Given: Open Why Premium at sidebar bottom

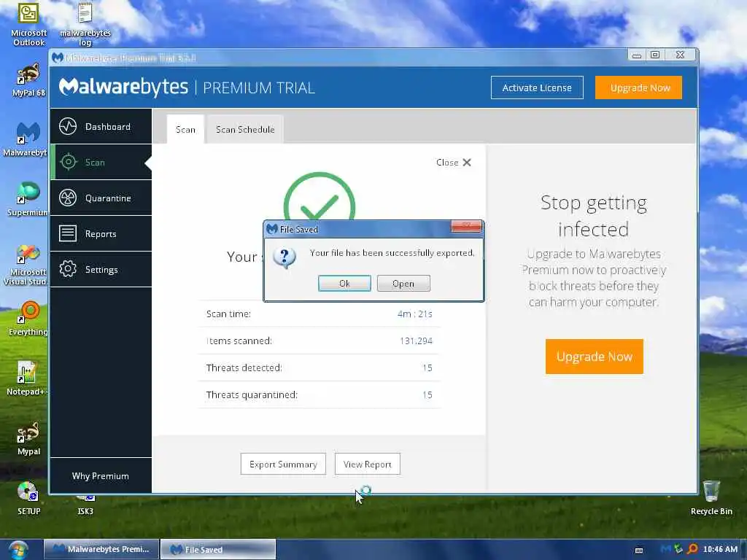Looking at the screenshot, I should 101,476.
